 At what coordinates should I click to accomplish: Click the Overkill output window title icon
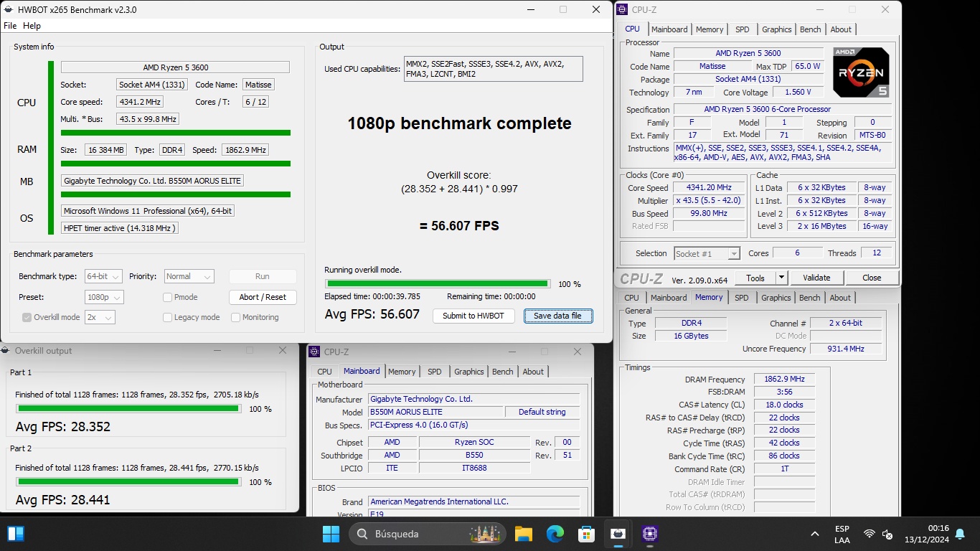[x=6, y=351]
